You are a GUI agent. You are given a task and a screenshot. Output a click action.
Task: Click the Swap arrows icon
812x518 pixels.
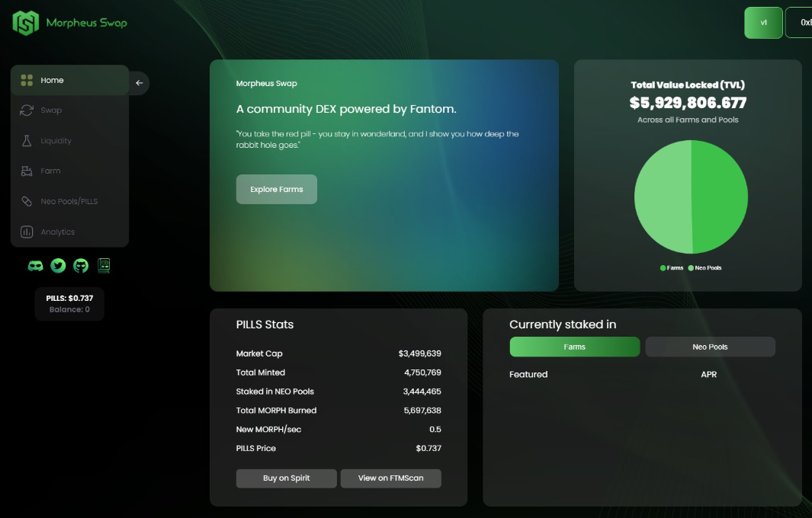coord(27,110)
